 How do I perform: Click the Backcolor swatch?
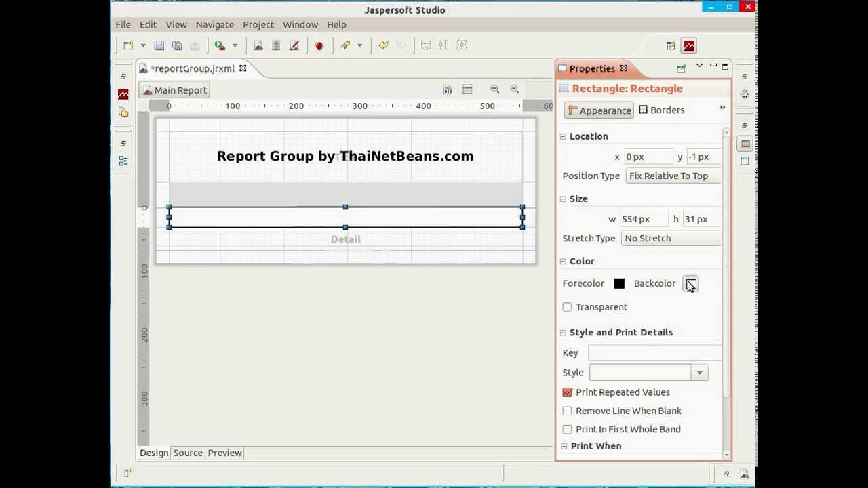click(690, 284)
